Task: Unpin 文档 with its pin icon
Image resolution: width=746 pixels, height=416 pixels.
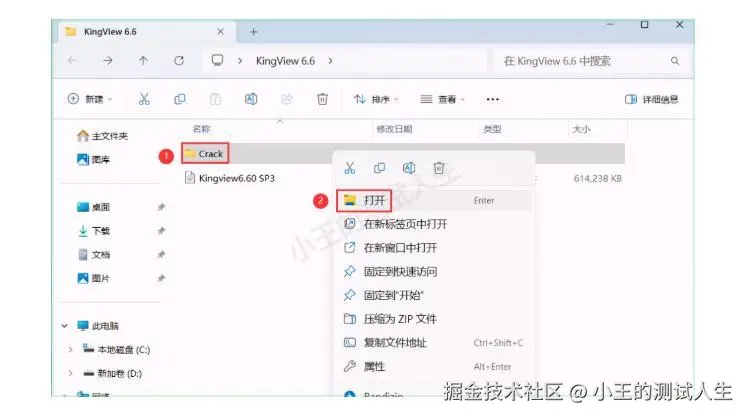Action: 161,255
